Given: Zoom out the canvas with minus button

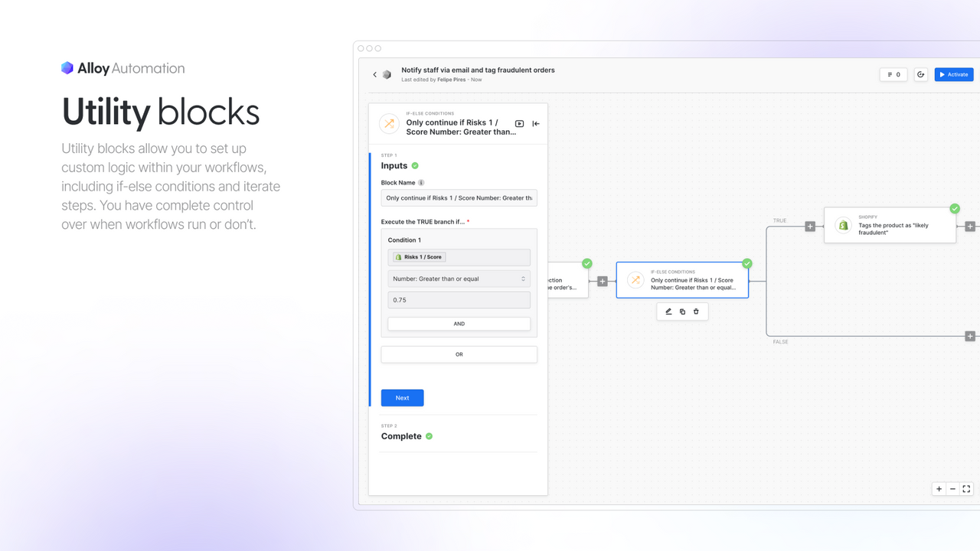Looking at the screenshot, I should pos(952,489).
